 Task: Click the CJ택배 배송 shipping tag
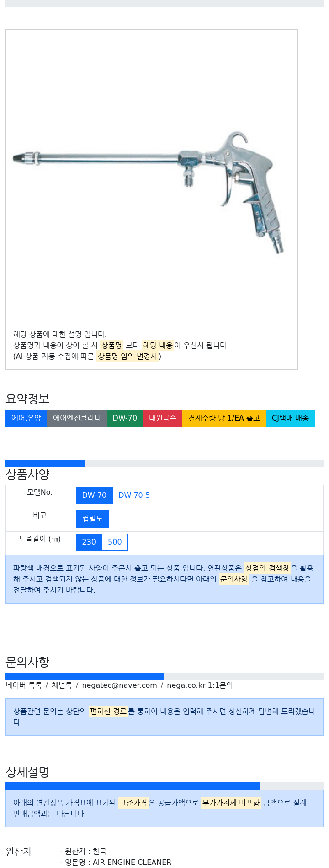click(290, 418)
